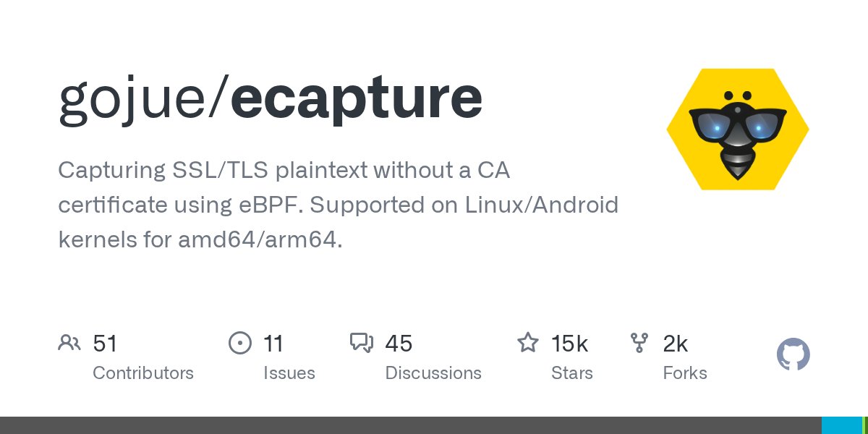Viewport: 868px width, 434px height.
Task: Click the repository description text
Action: click(x=338, y=205)
